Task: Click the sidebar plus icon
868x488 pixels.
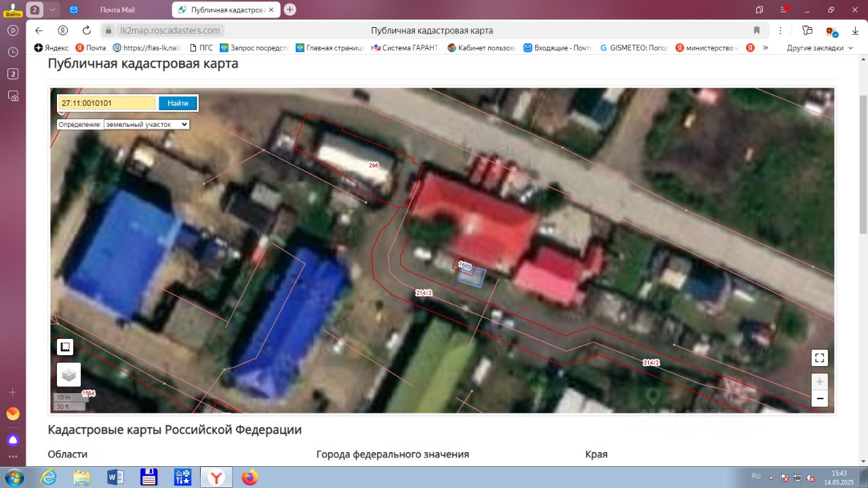Action: (x=13, y=392)
